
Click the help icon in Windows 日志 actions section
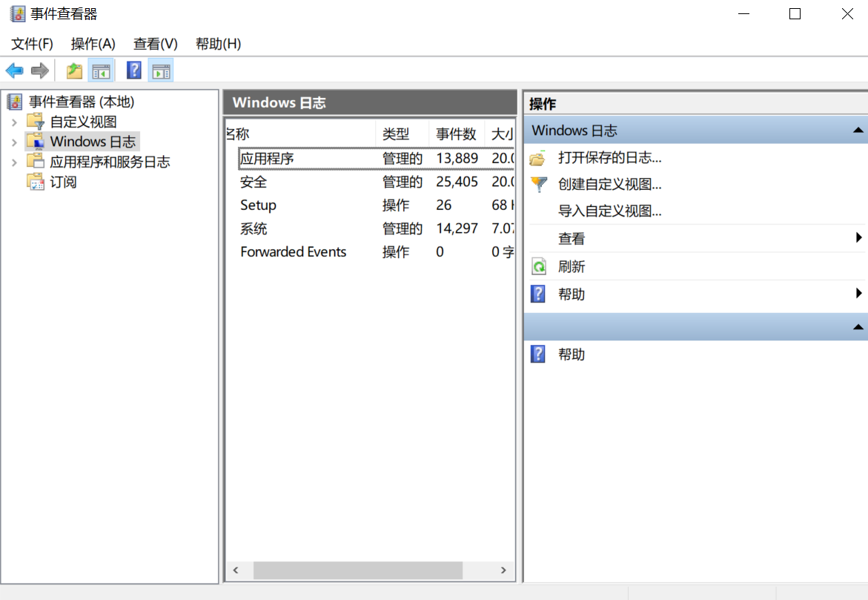(x=538, y=294)
